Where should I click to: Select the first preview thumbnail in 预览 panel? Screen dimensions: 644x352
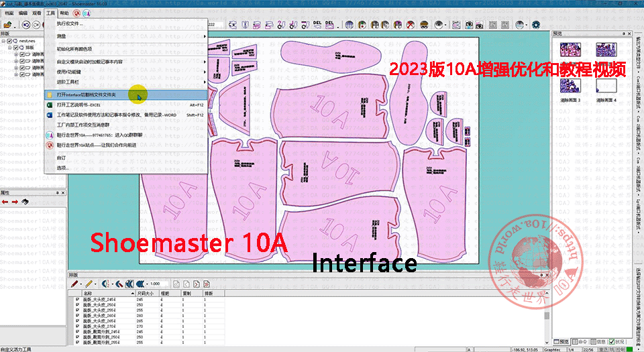(x=570, y=50)
